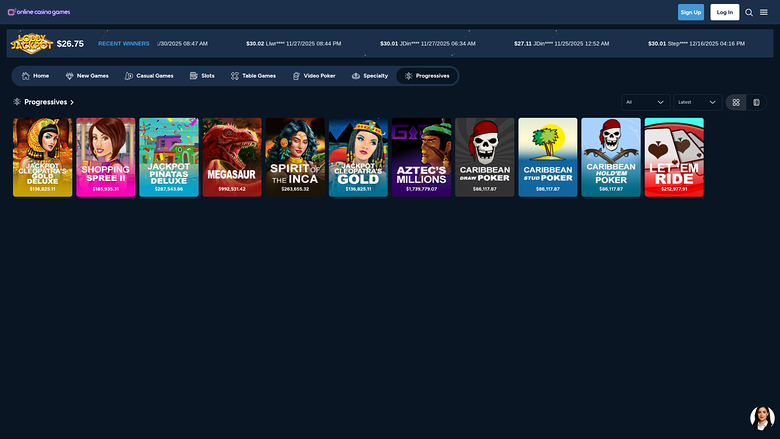780x439 pixels.
Task: Click the Specialty icon
Action: tap(356, 76)
